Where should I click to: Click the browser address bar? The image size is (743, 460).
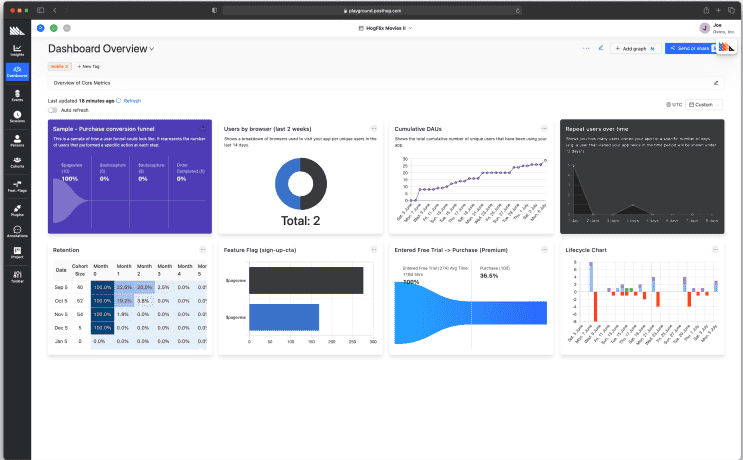(x=372, y=10)
